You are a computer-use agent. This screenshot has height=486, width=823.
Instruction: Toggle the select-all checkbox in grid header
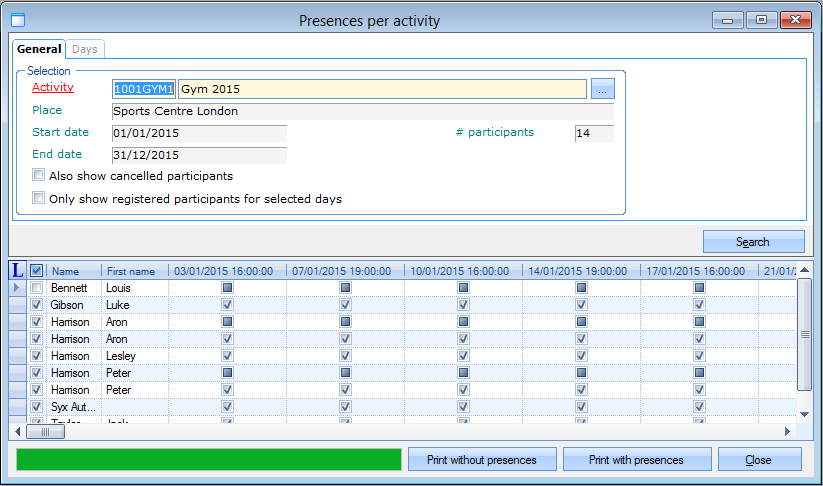click(x=37, y=270)
